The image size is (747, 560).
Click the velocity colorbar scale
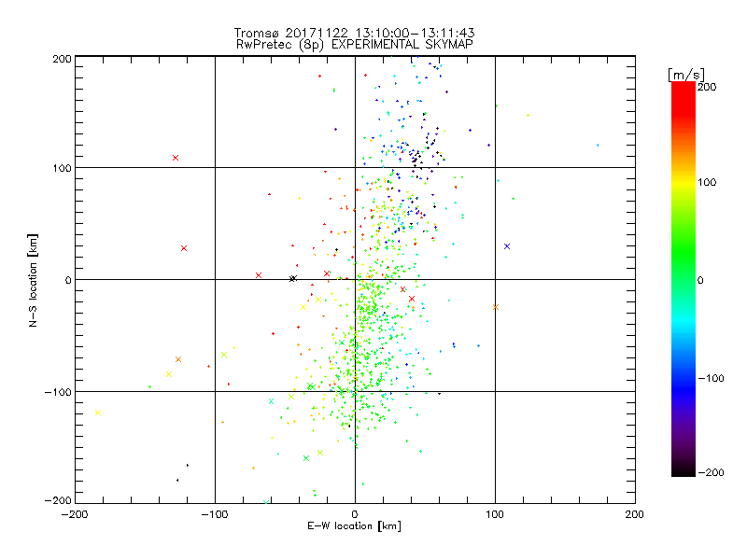(x=684, y=279)
